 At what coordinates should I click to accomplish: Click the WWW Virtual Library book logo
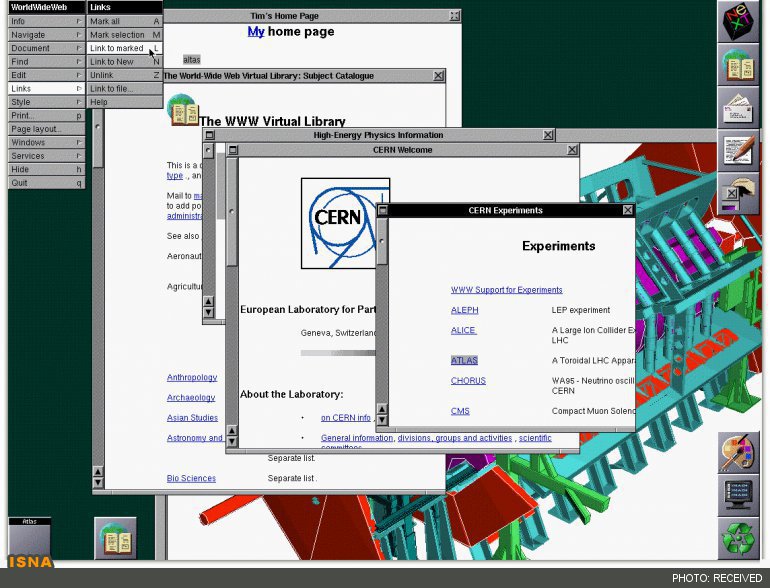183,109
